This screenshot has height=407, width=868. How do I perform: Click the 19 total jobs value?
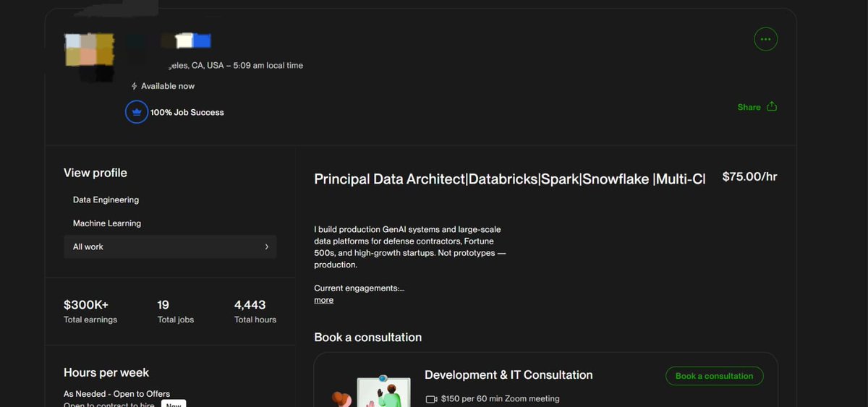coord(163,305)
